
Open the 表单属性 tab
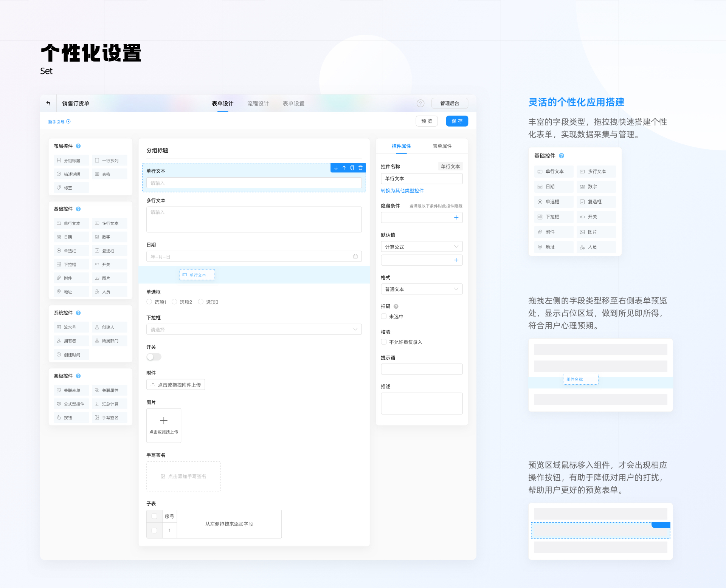click(x=442, y=146)
